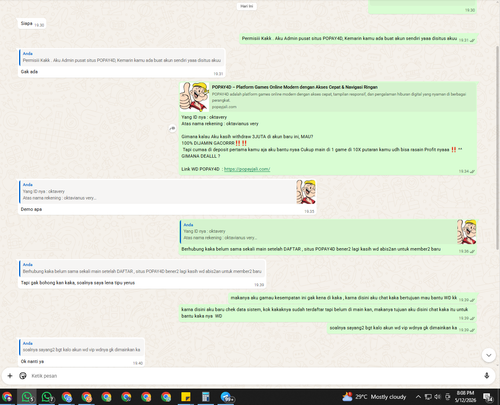Jump to latest messages with down chevron
The image size is (500, 405).
coord(488,355)
